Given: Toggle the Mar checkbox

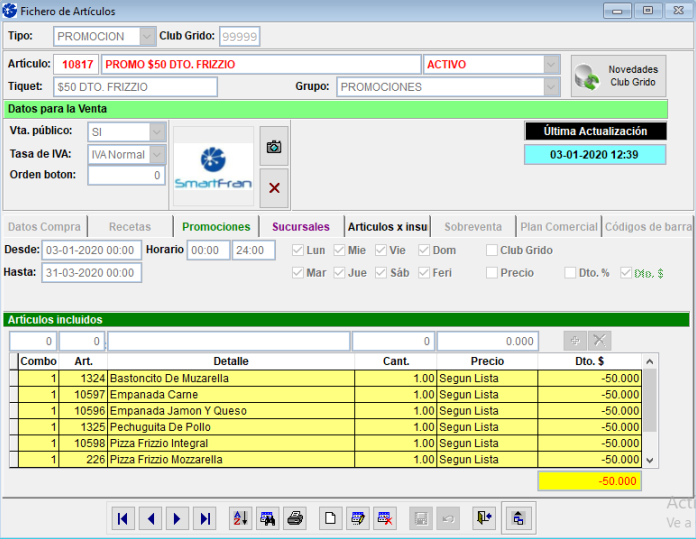Looking at the screenshot, I should coord(297,273).
